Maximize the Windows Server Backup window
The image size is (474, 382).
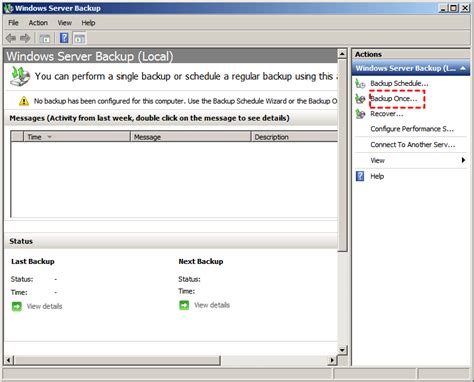coord(454,8)
